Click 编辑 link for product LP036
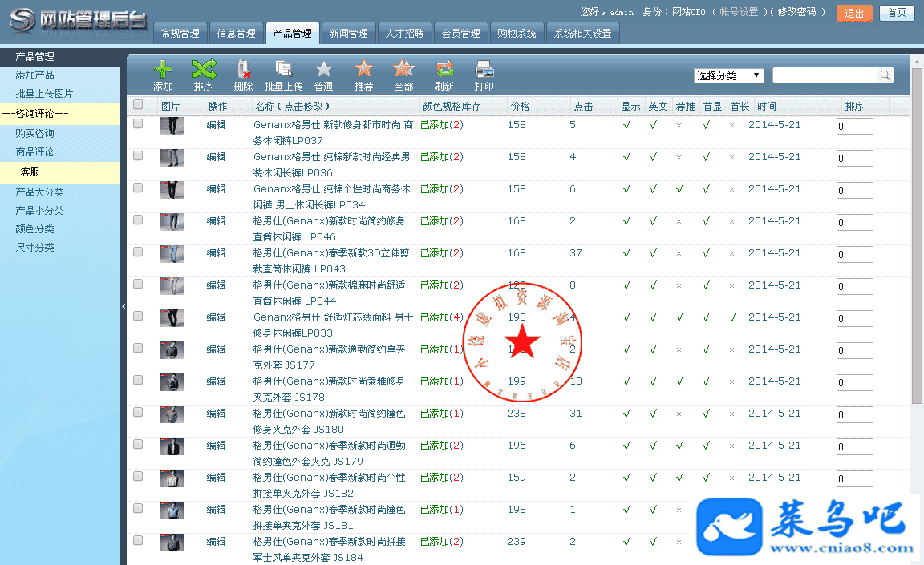The height and width of the screenshot is (565, 924). (216, 157)
